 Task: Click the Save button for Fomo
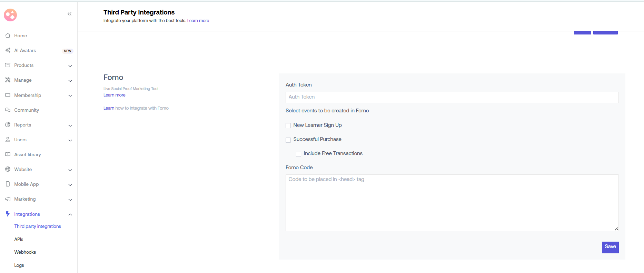click(x=610, y=247)
